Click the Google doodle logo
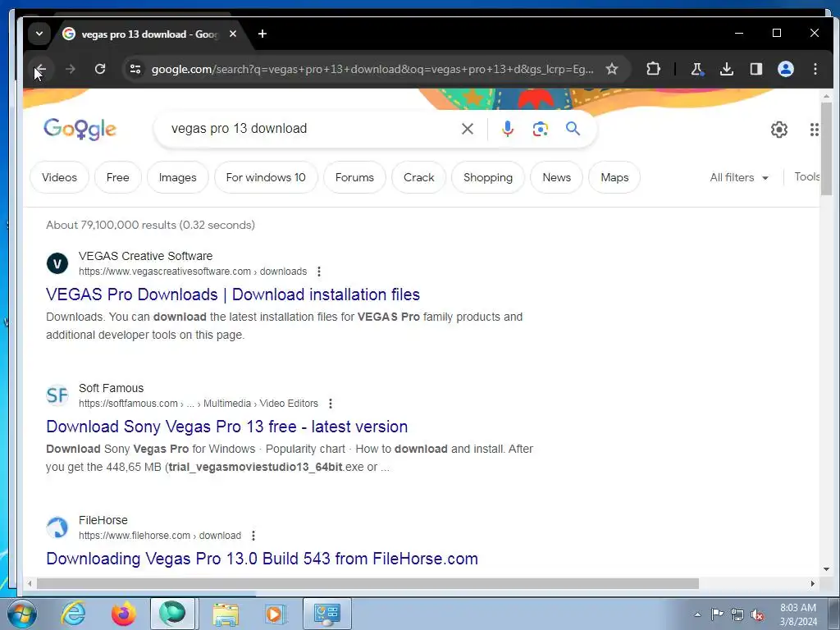The width and height of the screenshot is (840, 630). tap(80, 129)
